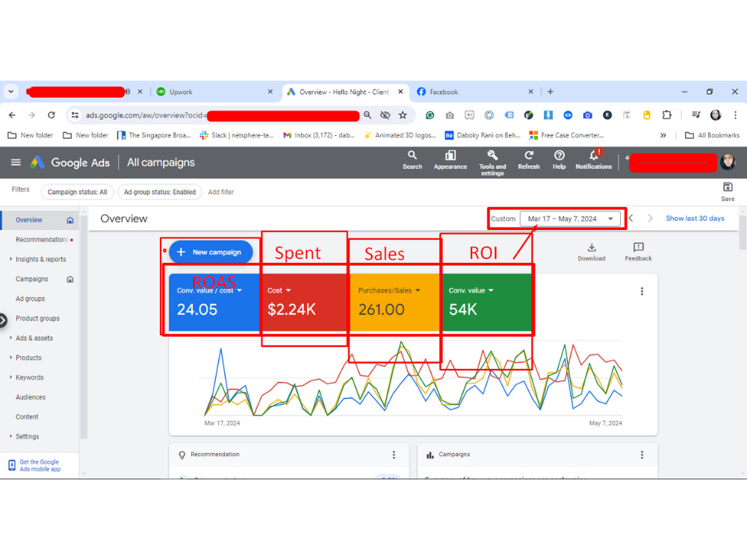This screenshot has height=560, width=747.
Task: Open the Google Ads hamburger menu
Action: [16, 162]
